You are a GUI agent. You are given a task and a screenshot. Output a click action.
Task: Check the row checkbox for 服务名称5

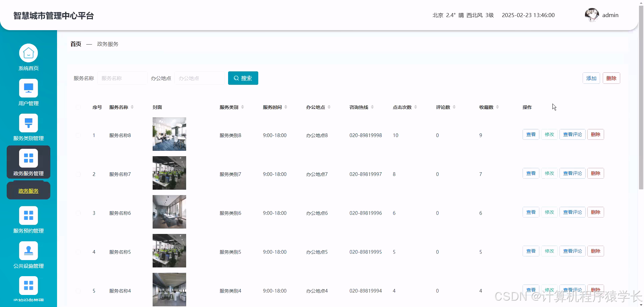78,252
